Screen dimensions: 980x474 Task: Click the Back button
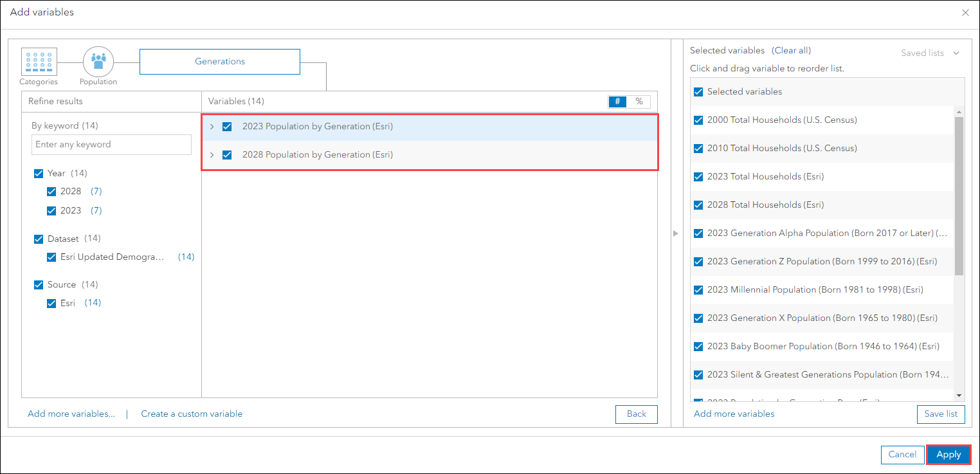click(x=636, y=414)
